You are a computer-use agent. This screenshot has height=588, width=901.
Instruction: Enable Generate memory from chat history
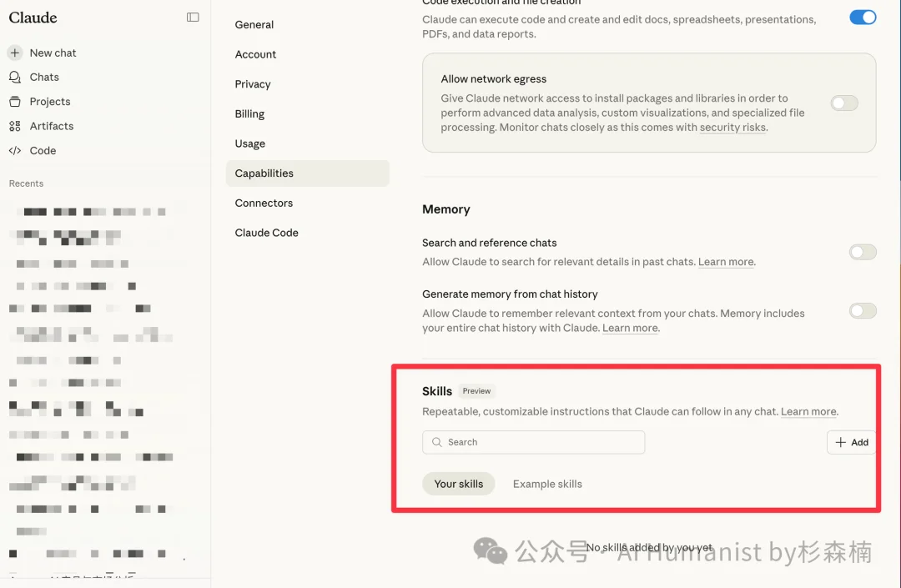(x=863, y=310)
